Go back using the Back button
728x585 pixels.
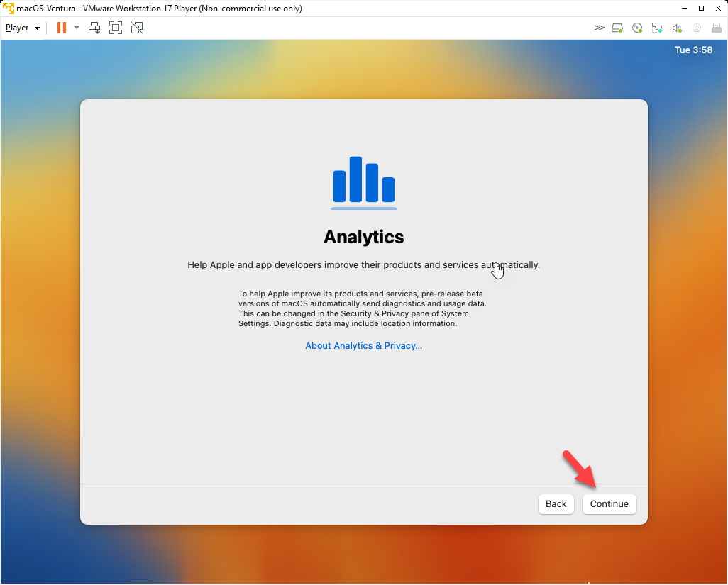[556, 503]
